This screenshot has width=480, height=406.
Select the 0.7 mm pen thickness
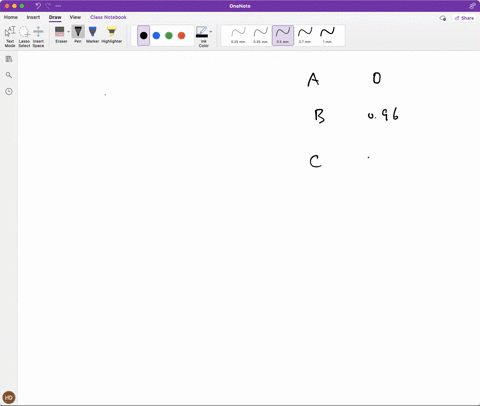tap(305, 35)
